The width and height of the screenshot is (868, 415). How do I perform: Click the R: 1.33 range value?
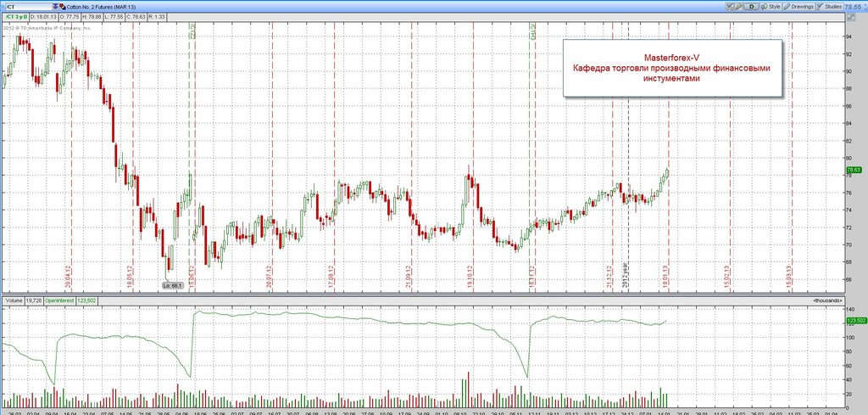(157, 17)
